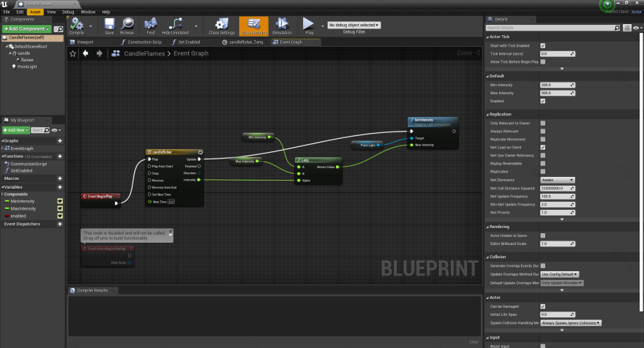The image size is (644, 348).
Task: Toggle the MinIntensity variable visibility eye
Action: tap(61, 200)
